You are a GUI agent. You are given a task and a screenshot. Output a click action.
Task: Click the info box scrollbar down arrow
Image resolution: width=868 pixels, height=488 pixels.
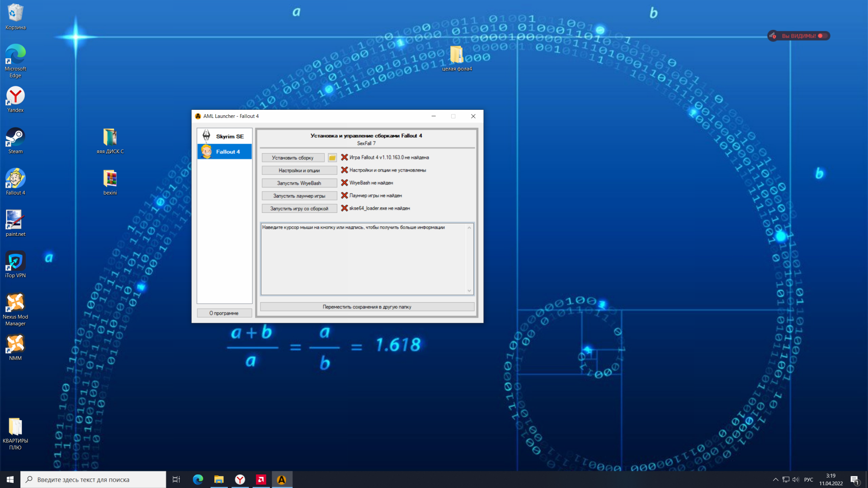coord(469,291)
